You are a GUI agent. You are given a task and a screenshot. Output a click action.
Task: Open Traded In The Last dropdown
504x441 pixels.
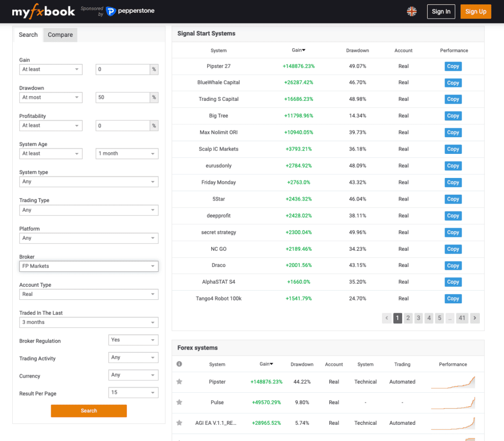(89, 323)
